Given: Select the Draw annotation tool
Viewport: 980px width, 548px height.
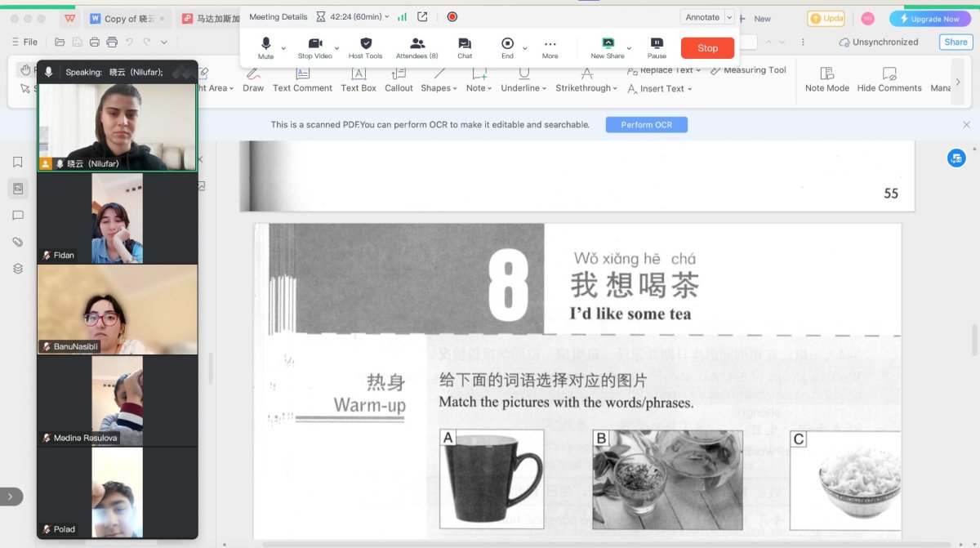Looking at the screenshot, I should pyautogui.click(x=253, y=81).
